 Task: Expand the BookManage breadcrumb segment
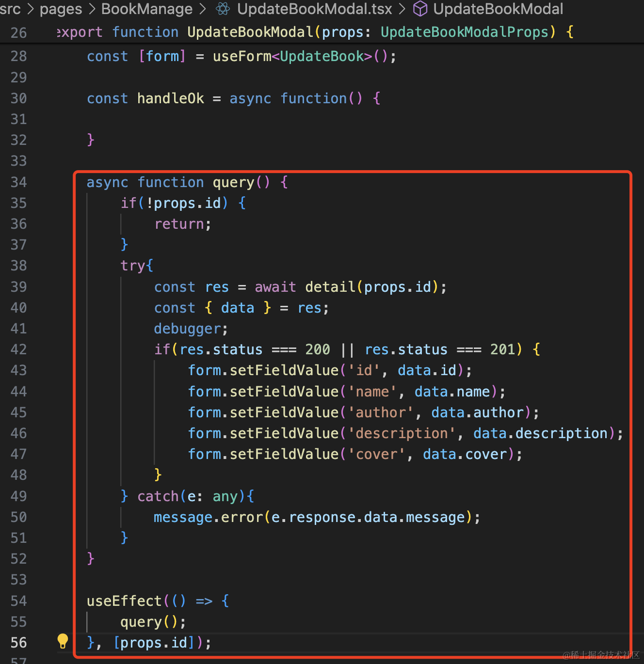click(146, 9)
